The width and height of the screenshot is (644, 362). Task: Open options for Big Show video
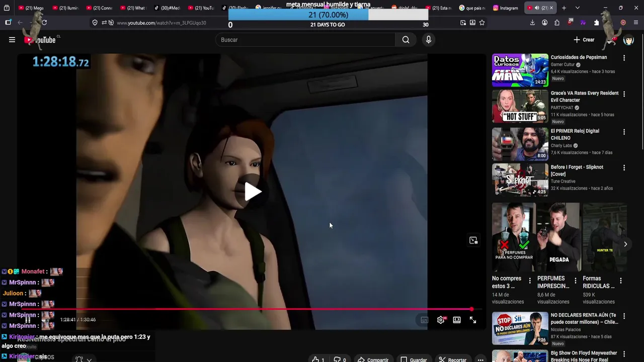pos(624,354)
